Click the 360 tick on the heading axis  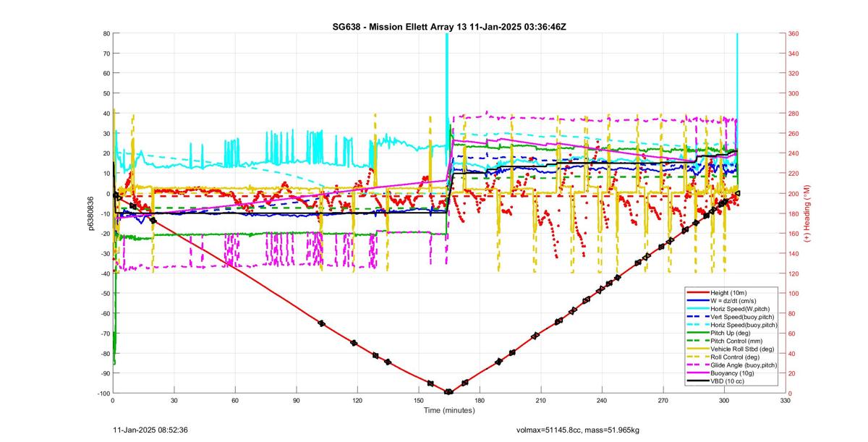(x=793, y=34)
